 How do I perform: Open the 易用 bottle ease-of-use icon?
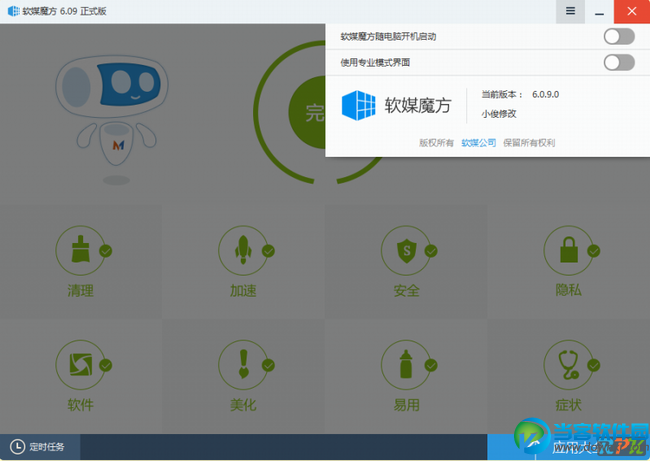pyautogui.click(x=406, y=364)
